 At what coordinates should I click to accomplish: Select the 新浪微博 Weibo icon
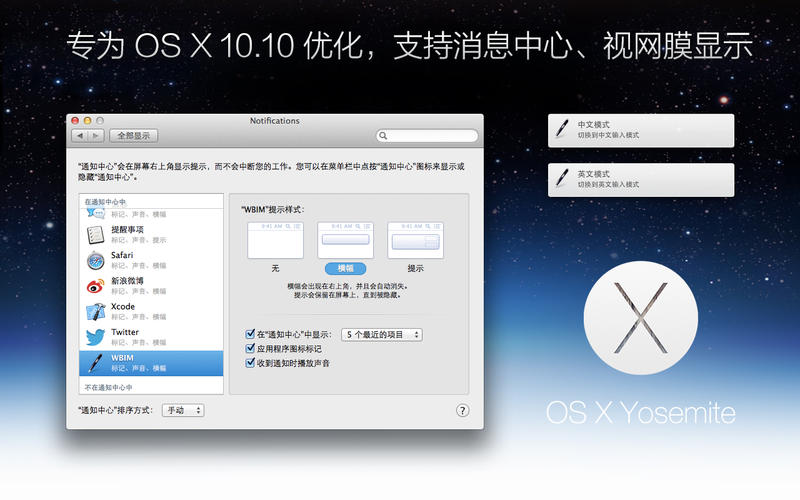(x=95, y=286)
